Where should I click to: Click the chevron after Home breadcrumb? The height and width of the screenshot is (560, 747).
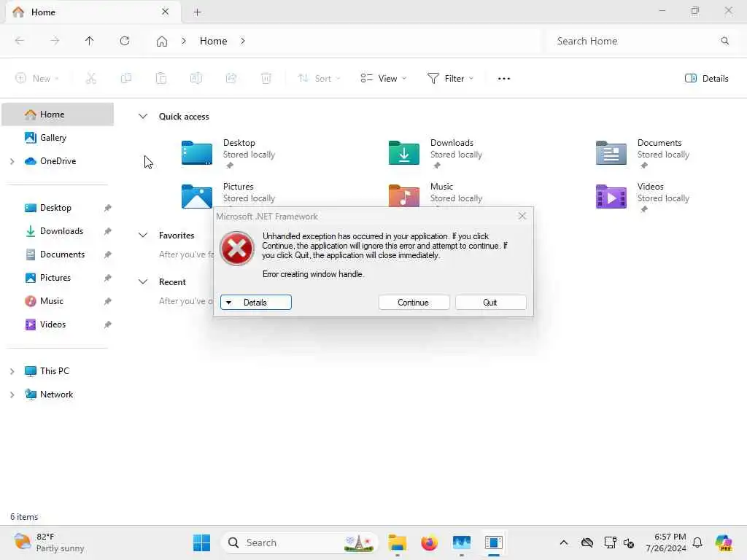coord(243,41)
